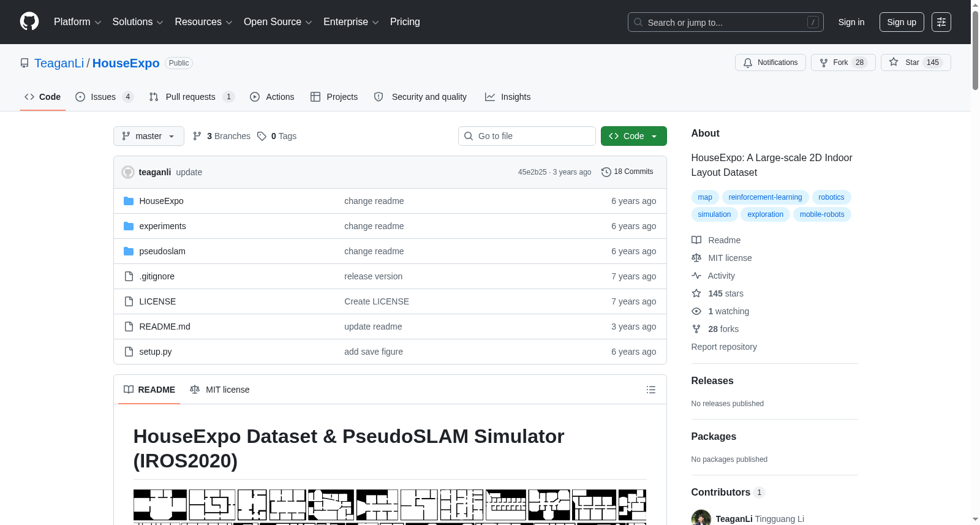The width and height of the screenshot is (980, 525).
Task: Click the first floor plan thumbnail image
Action: (160, 505)
